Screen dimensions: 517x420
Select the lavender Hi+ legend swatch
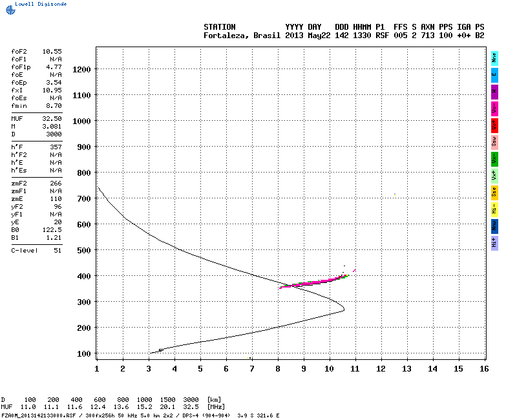point(494,244)
